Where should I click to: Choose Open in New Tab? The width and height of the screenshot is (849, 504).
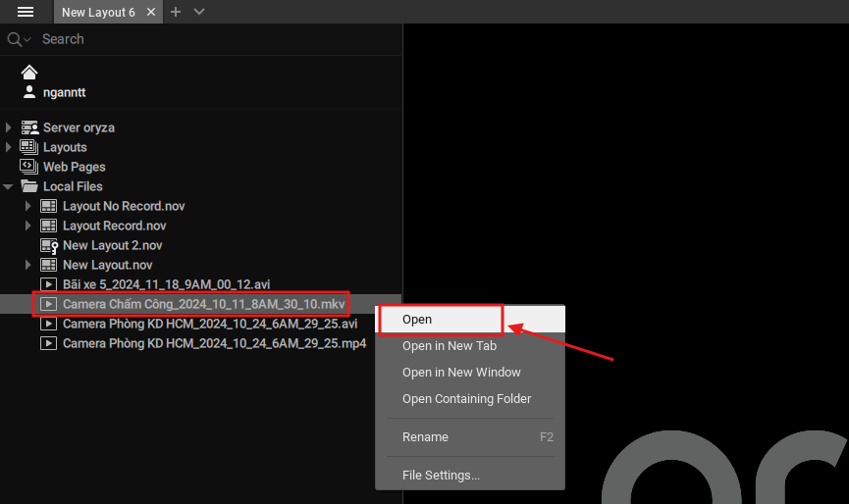tap(470, 345)
